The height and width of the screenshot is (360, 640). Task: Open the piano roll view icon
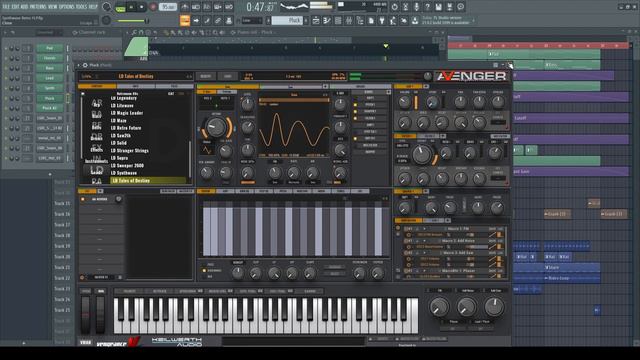(x=327, y=20)
